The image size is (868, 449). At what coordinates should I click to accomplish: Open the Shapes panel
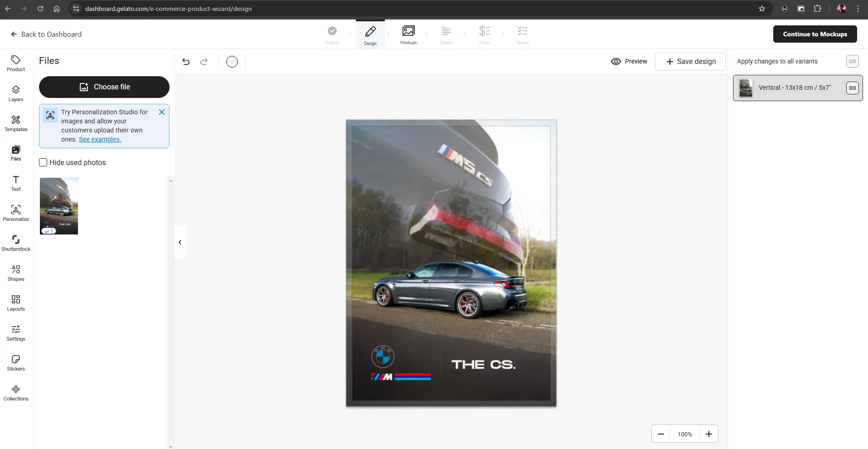point(16,273)
